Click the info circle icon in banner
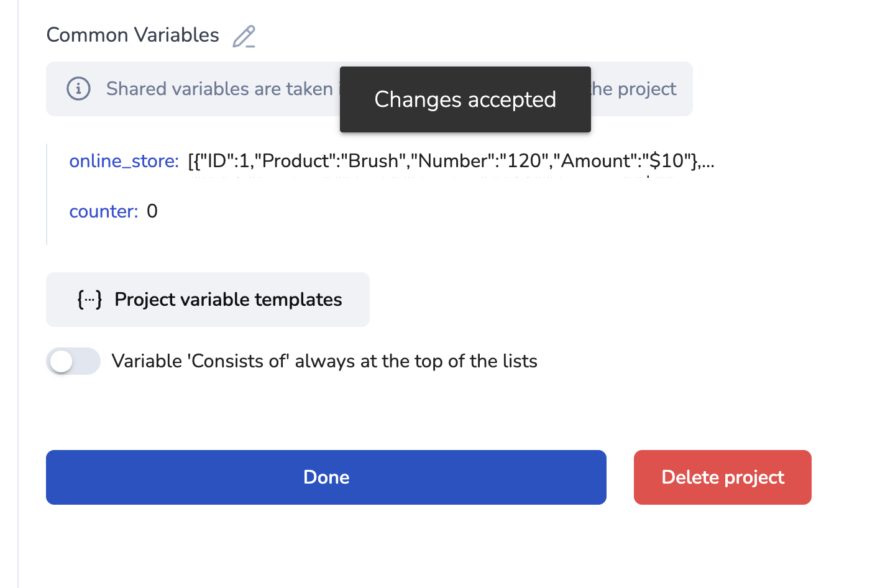The image size is (880, 588). point(78,89)
